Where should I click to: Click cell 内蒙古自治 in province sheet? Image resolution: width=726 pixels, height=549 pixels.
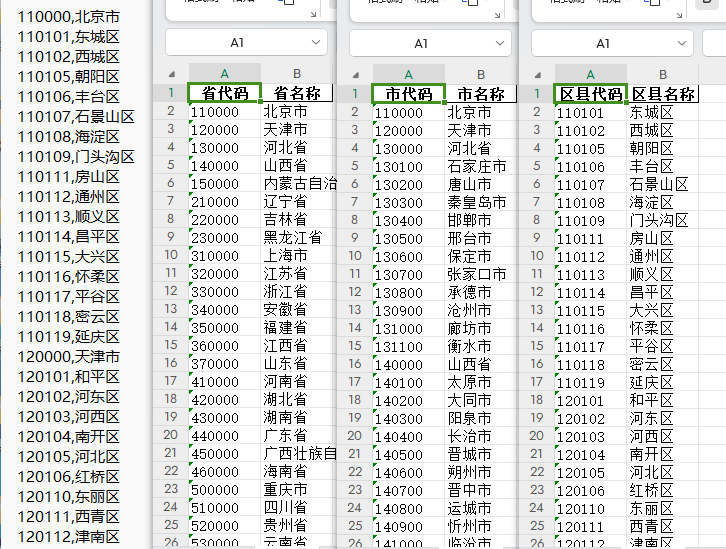[x=299, y=183]
